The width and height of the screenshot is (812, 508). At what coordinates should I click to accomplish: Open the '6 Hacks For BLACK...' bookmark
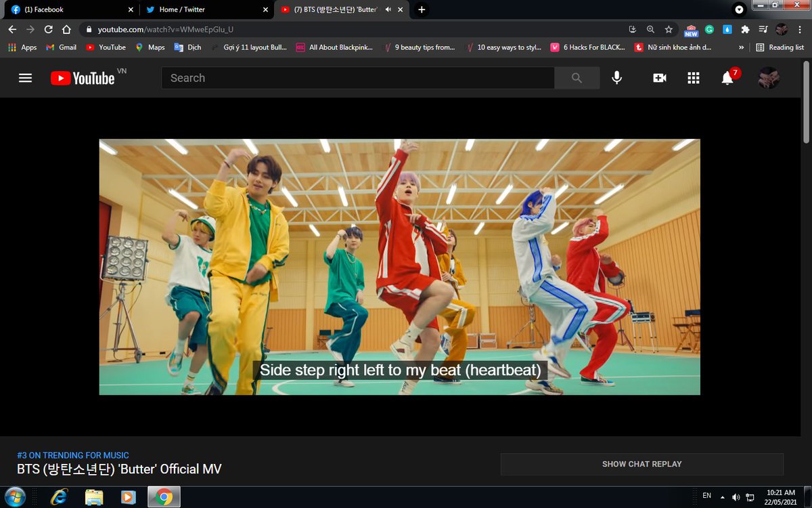click(587, 47)
